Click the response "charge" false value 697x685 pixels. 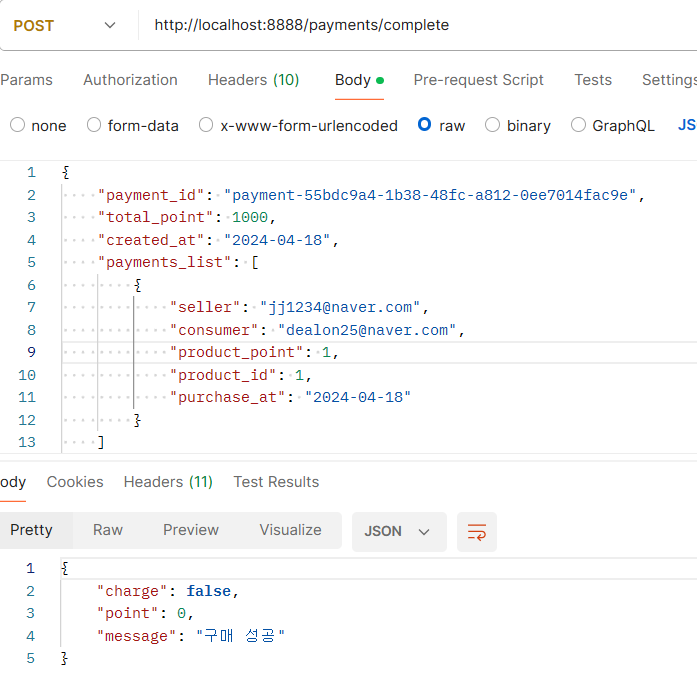(x=208, y=591)
